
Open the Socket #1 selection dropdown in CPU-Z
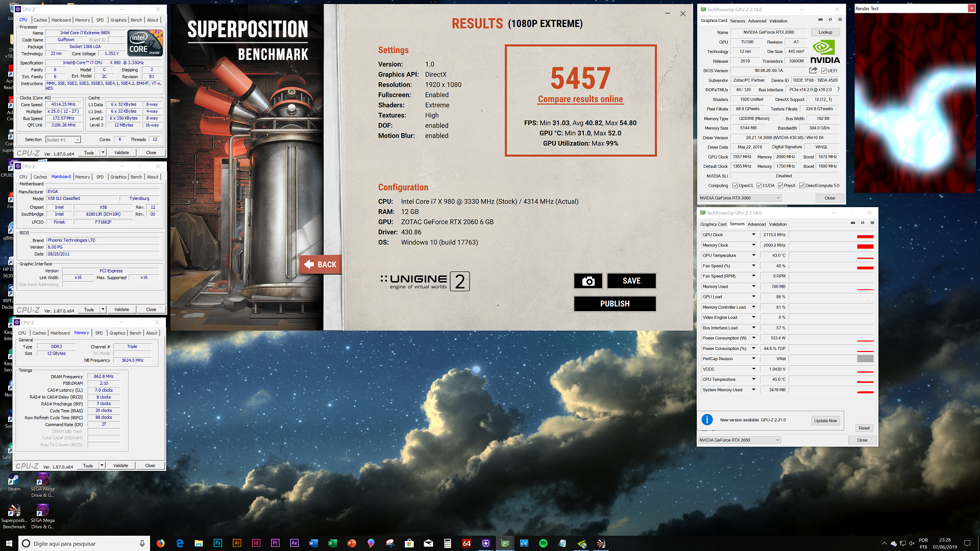coord(63,140)
